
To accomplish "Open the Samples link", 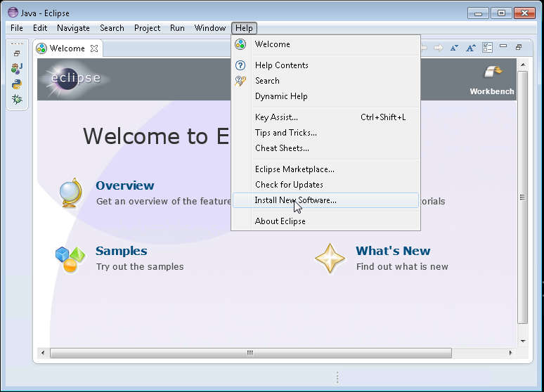I will pyautogui.click(x=122, y=251).
